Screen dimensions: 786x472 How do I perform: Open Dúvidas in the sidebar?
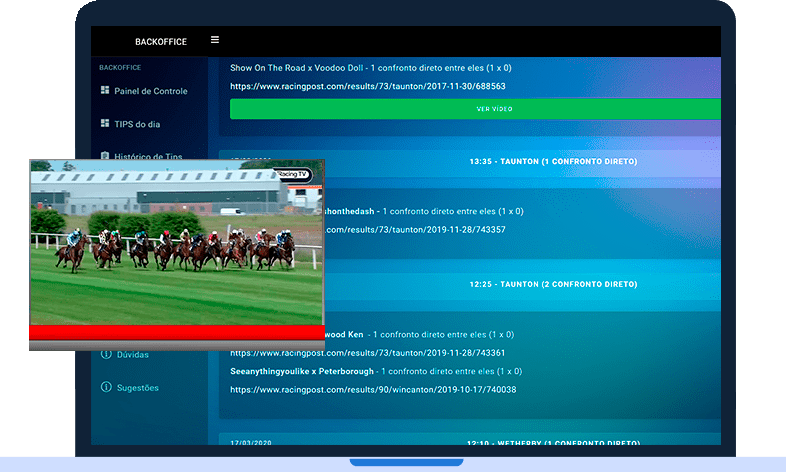pyautogui.click(x=132, y=355)
